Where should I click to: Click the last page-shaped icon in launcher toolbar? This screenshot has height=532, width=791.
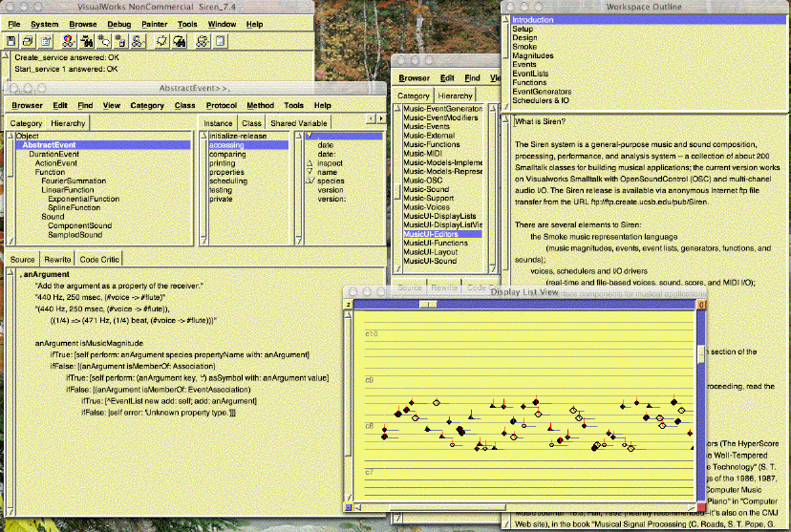coord(220,41)
